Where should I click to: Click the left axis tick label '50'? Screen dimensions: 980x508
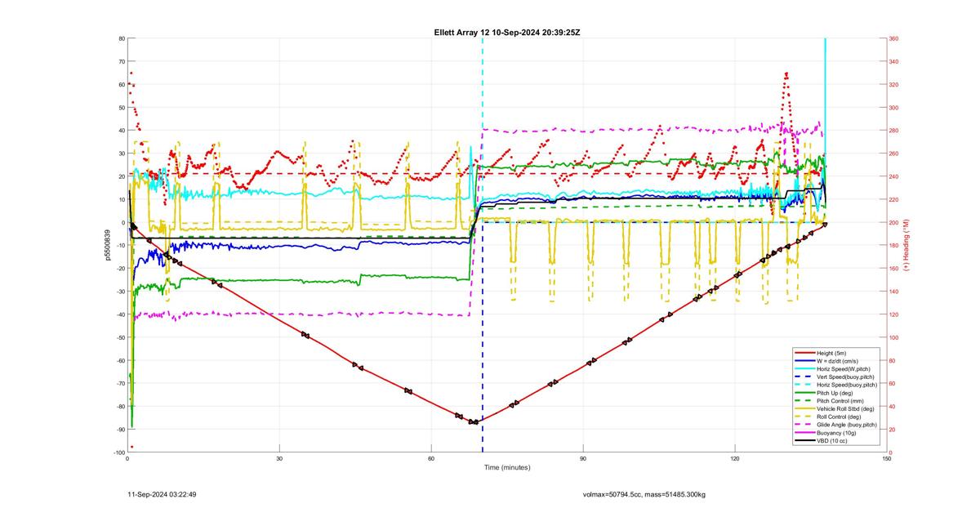[121, 107]
